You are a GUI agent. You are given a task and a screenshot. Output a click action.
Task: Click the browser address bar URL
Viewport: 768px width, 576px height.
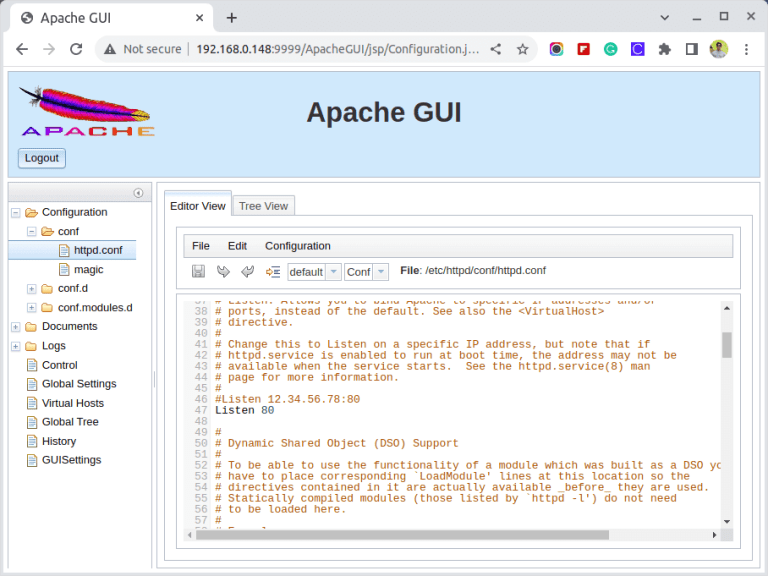click(x=337, y=49)
